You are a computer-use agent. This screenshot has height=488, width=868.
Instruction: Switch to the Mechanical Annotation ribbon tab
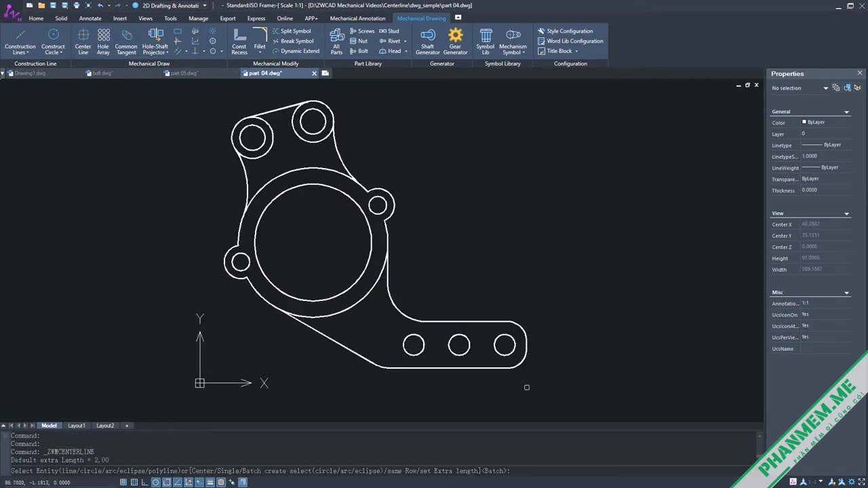coord(357,18)
